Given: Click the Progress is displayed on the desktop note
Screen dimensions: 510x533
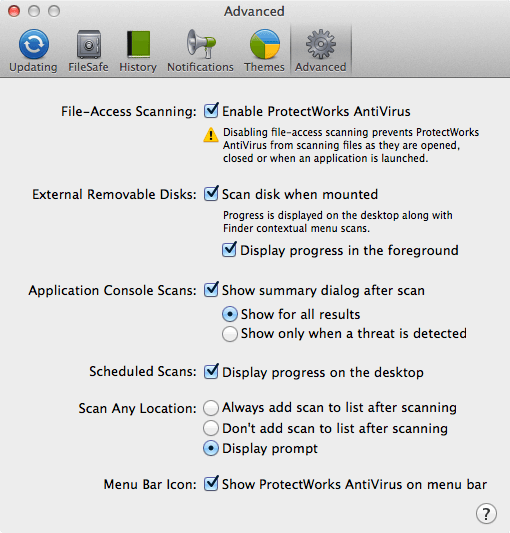Looking at the screenshot, I should pyautogui.click(x=338, y=222).
